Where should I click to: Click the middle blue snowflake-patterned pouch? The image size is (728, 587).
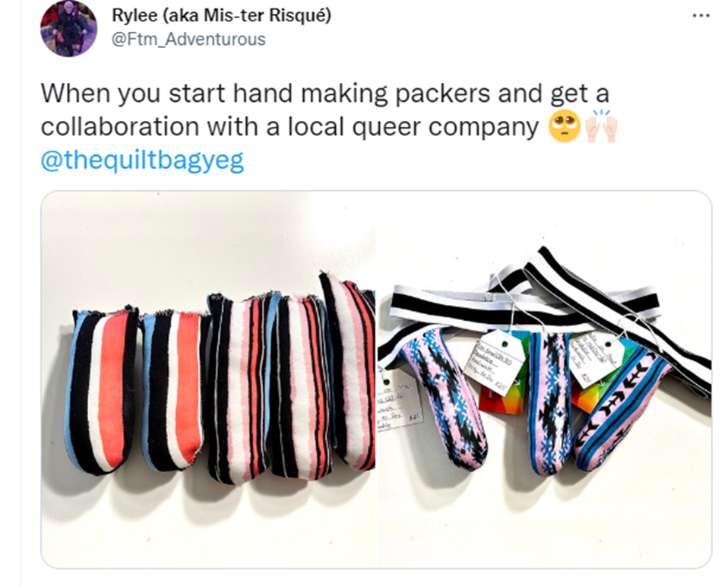(551, 403)
